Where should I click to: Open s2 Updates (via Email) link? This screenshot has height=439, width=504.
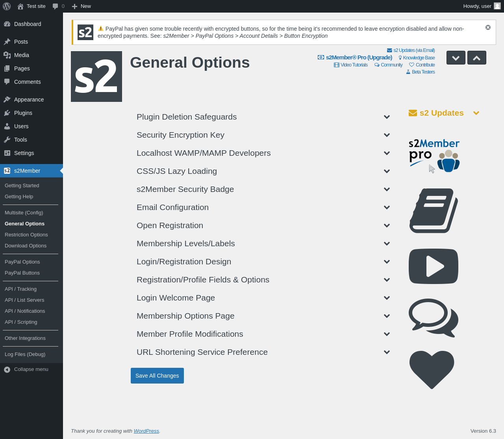point(411,50)
